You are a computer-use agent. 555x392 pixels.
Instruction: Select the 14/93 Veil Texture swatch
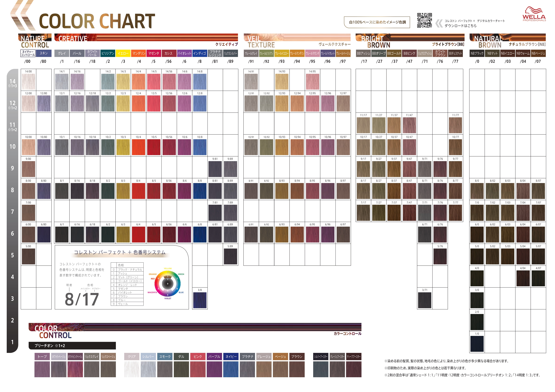pos(282,82)
